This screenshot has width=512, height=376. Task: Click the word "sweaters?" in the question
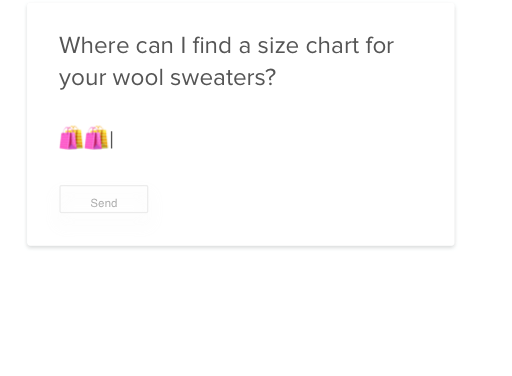(223, 78)
